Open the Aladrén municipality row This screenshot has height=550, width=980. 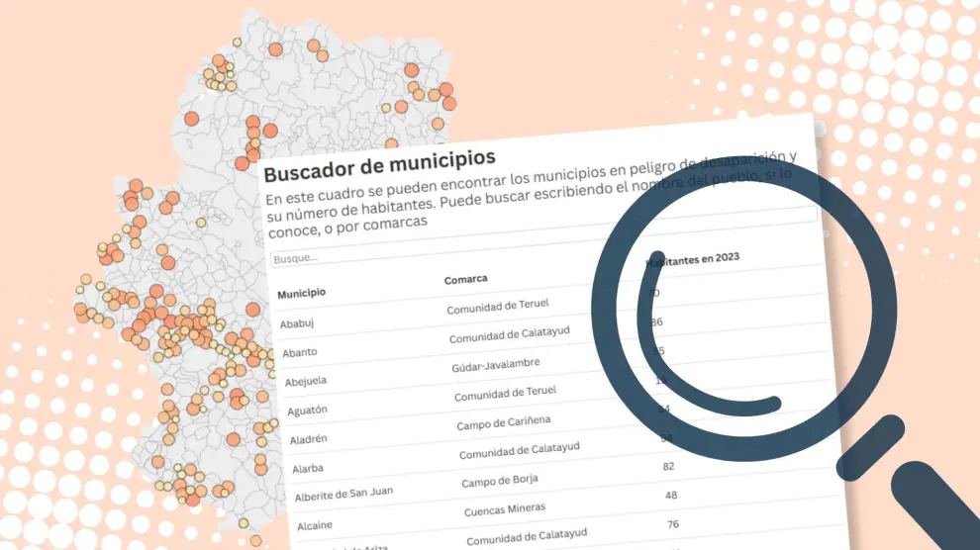point(309,439)
